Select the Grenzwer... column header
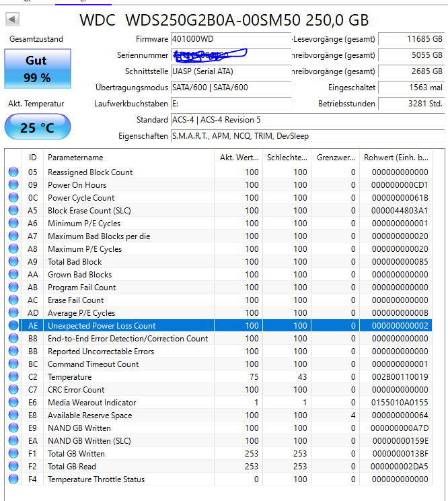 336,157
